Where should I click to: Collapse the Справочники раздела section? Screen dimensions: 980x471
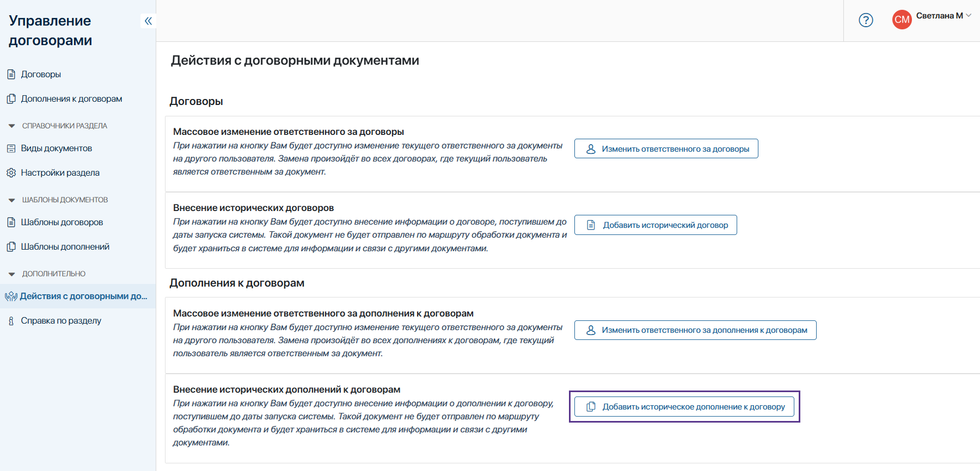[x=12, y=126]
